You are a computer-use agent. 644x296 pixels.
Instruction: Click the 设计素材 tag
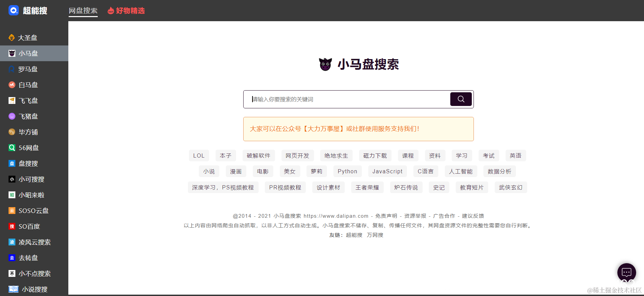[328, 187]
